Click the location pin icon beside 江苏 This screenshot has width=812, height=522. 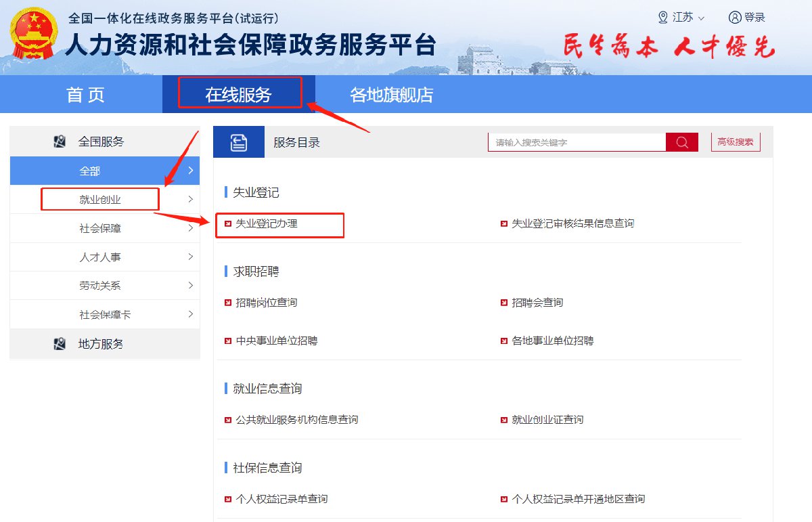[663, 17]
